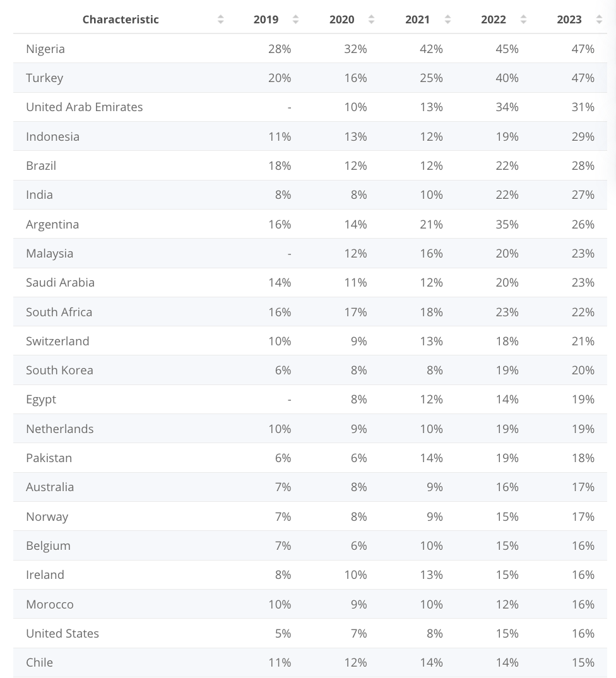
Task: Select the 2023 column header label
Action: 569,20
